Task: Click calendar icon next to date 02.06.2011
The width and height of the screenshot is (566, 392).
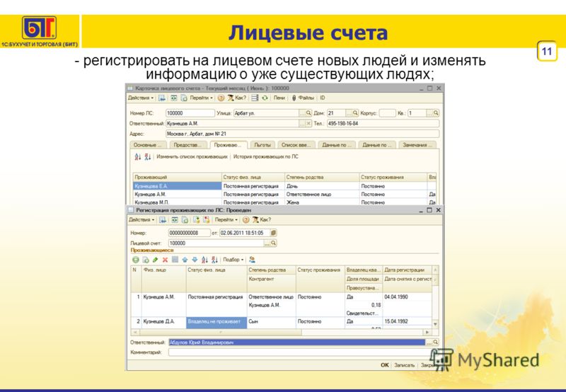Action: click(x=274, y=233)
